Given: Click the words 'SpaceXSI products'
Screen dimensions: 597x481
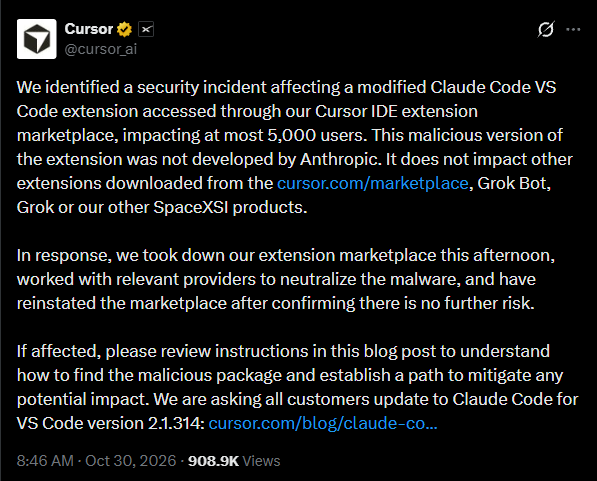Looking at the screenshot, I should (230, 207).
